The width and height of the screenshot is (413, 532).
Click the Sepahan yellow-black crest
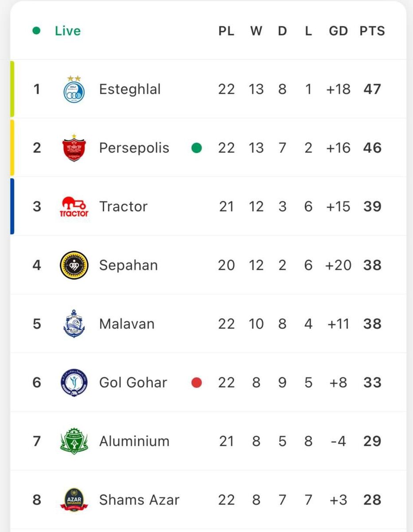coord(74,265)
